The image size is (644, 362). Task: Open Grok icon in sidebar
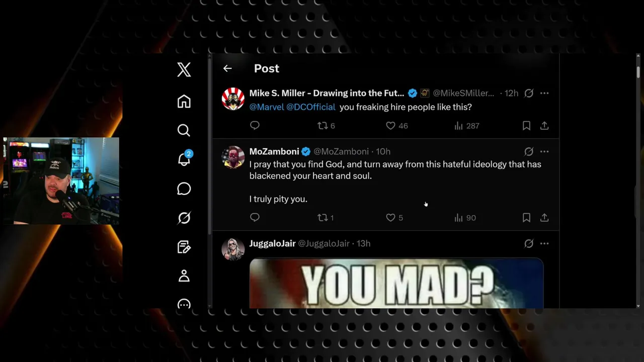184,218
